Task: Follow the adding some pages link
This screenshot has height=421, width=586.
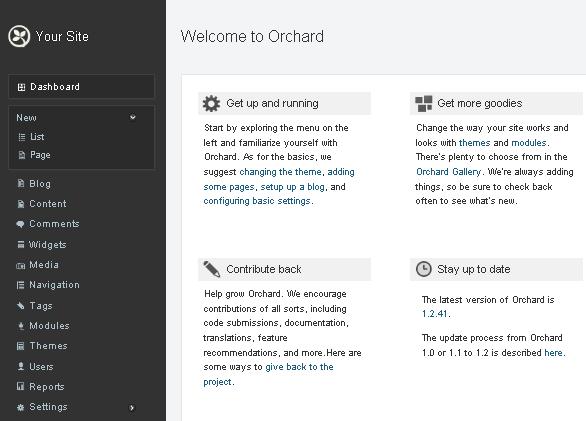Action: click(279, 179)
